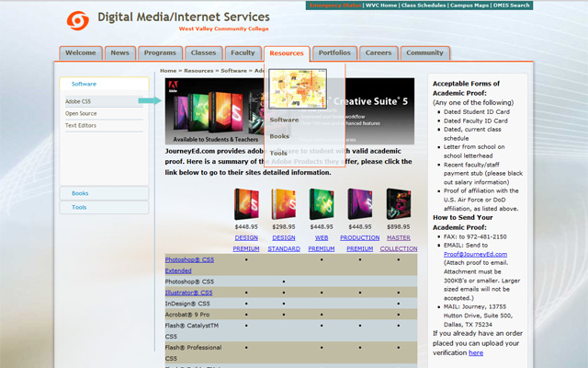Select the Faculty tab
Viewport: 588px width, 368px height.
pyautogui.click(x=243, y=53)
